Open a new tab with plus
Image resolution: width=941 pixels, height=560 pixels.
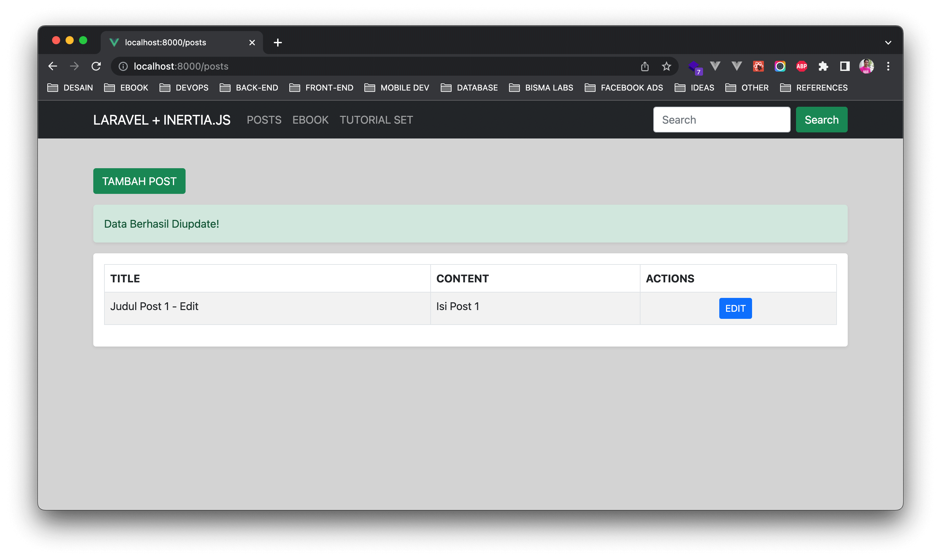click(x=278, y=43)
